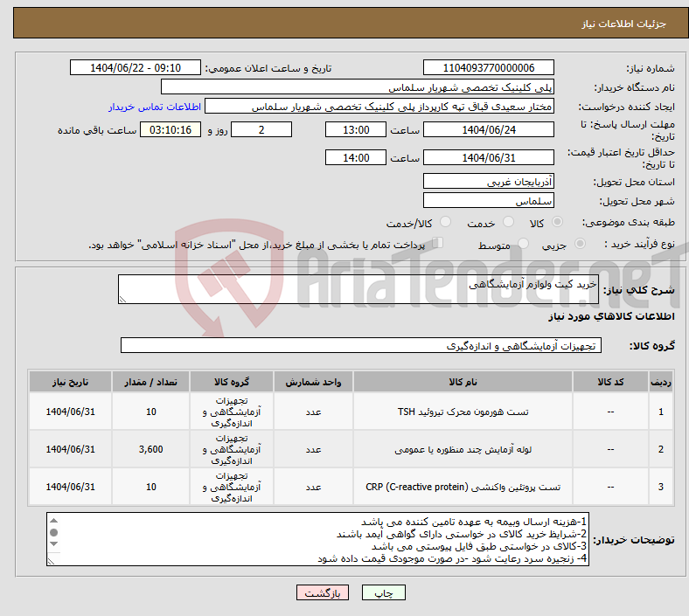Open the buyer contact information link
This screenshot has height=616, width=689.
[x=155, y=107]
